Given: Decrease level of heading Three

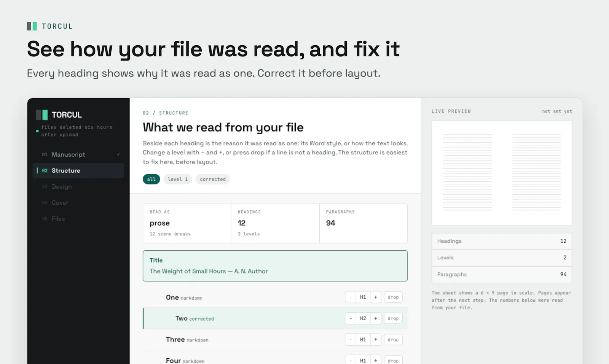Looking at the screenshot, I should point(351,340).
